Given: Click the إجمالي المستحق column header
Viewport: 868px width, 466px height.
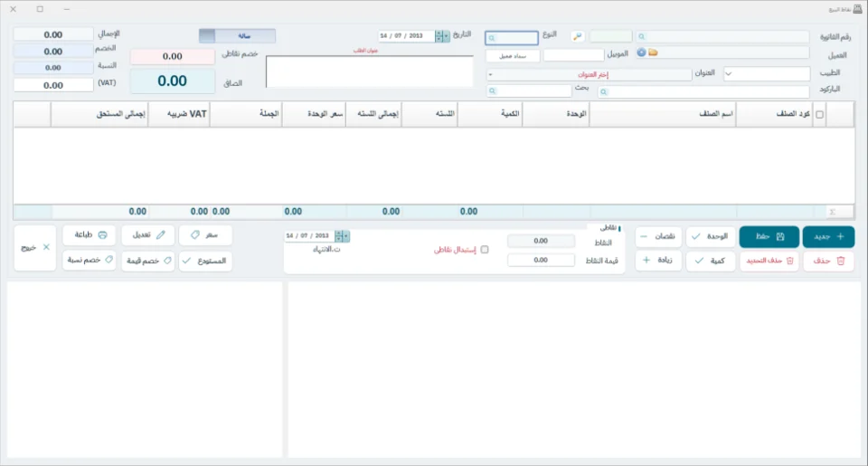Looking at the screenshot, I should click(99, 114).
